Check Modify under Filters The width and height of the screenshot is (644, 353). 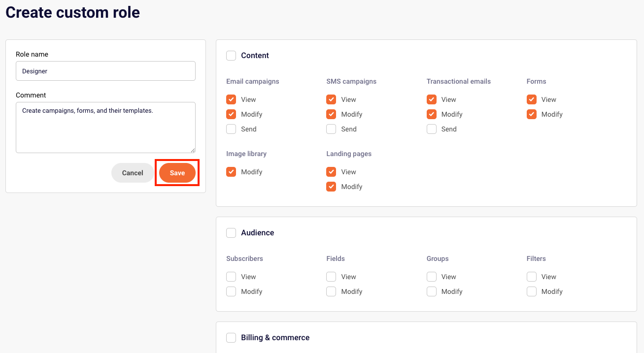click(532, 291)
